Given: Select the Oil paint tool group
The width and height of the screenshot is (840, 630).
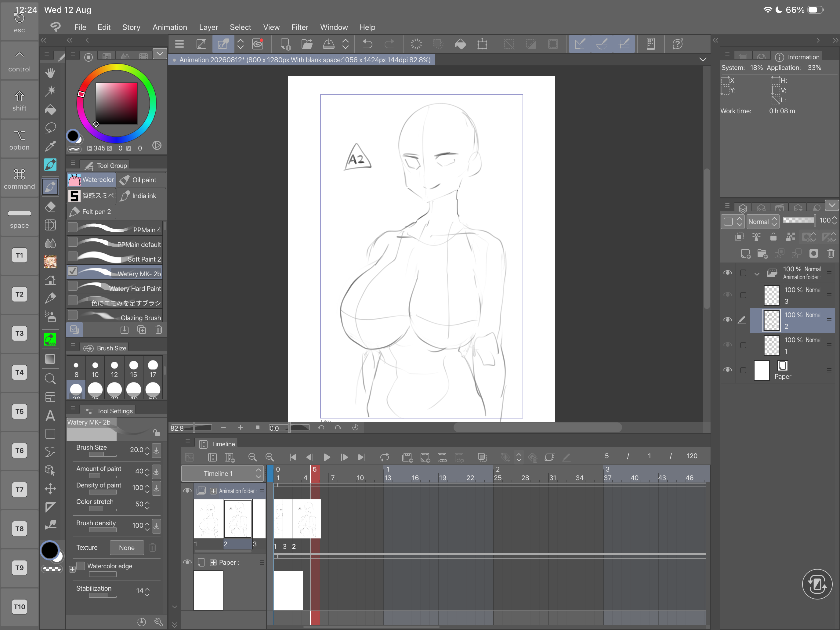Looking at the screenshot, I should [141, 180].
